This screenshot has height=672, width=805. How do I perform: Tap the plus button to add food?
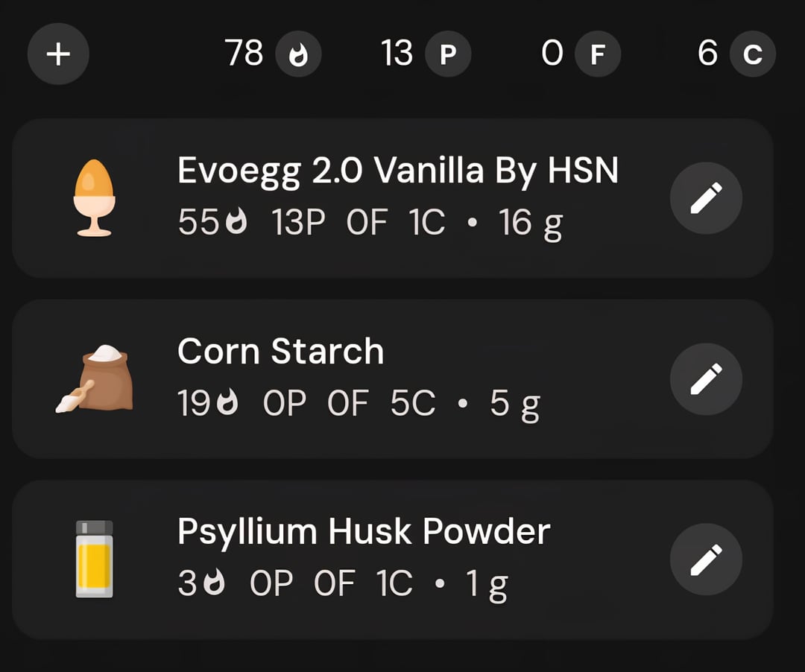(58, 54)
